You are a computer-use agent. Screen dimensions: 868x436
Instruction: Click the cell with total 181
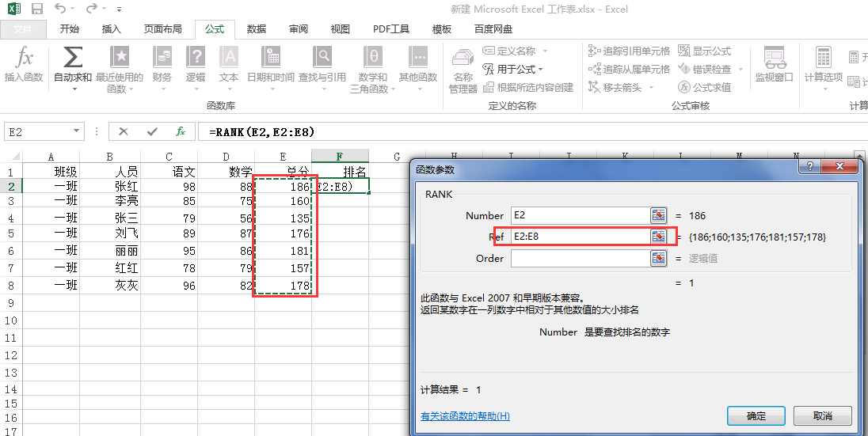283,251
